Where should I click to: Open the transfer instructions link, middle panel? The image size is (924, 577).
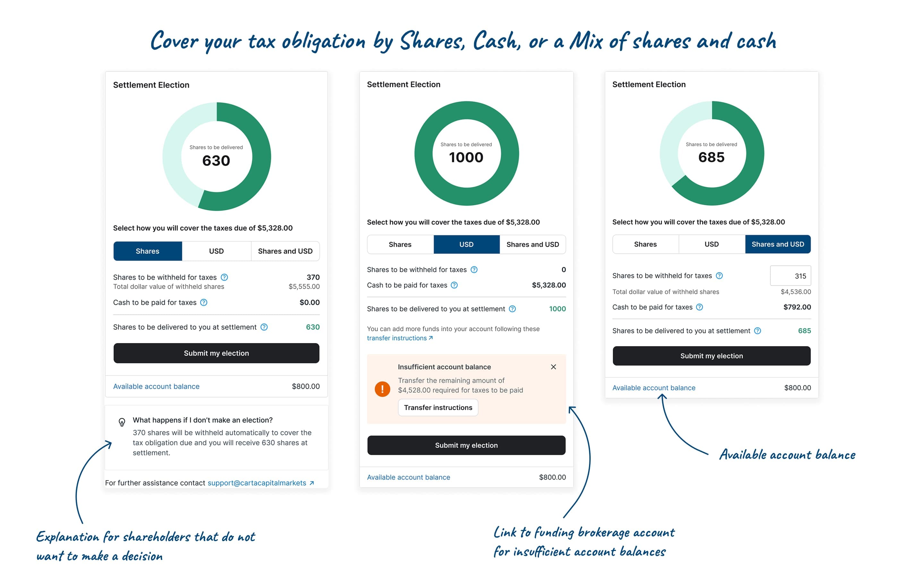[x=397, y=338]
